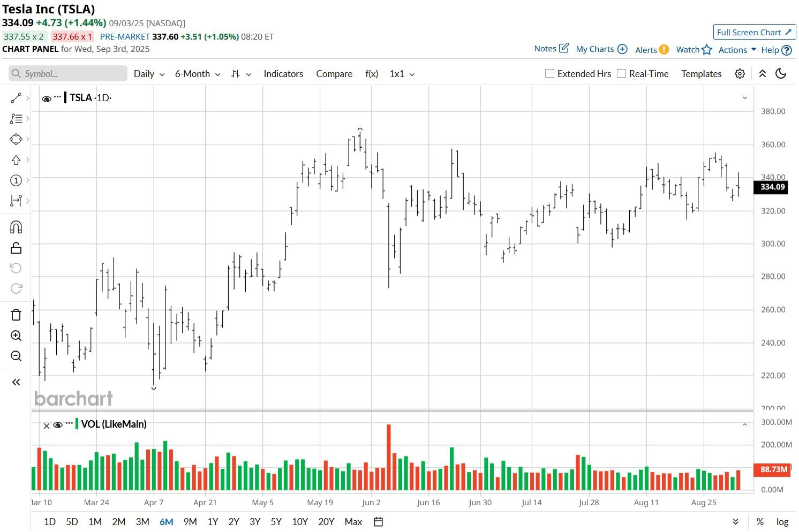This screenshot has height=532, width=799.
Task: Collapse the volume pane chevron
Action: pyautogui.click(x=744, y=425)
